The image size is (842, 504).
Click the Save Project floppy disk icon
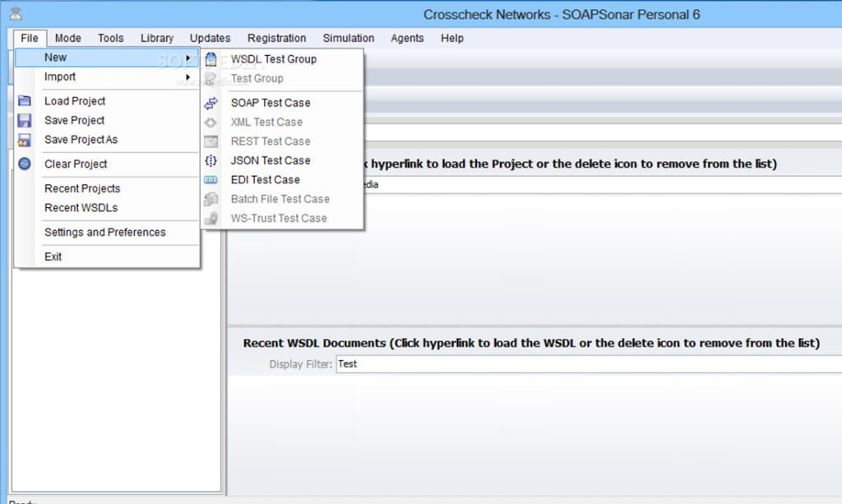[24, 120]
